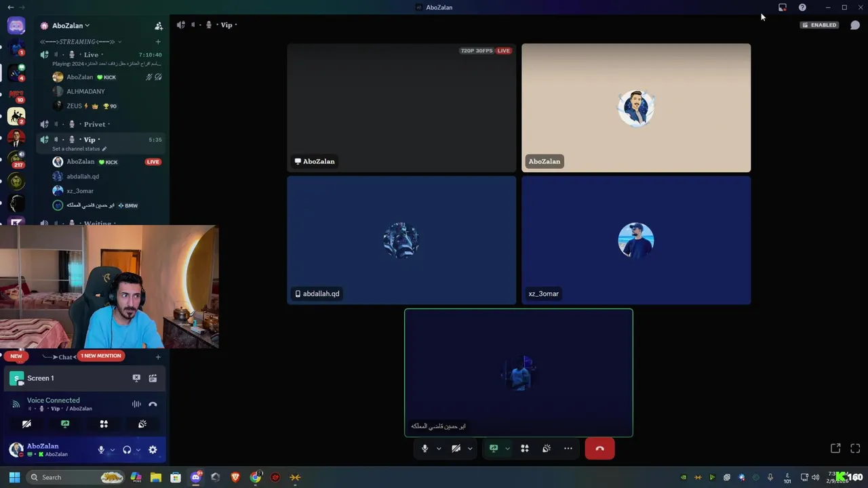Collapse the STREAMING category chevron
Viewport: 868px width, 488px height.
click(x=119, y=42)
